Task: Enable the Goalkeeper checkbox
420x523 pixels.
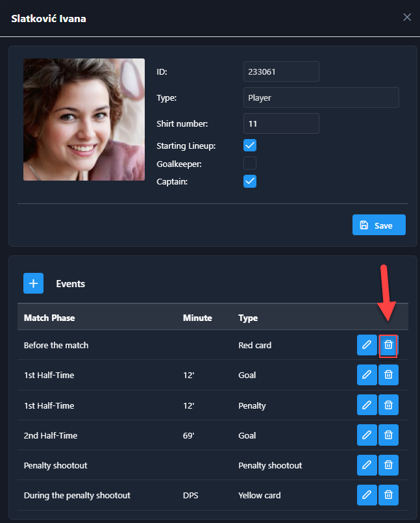Action: pyautogui.click(x=250, y=163)
